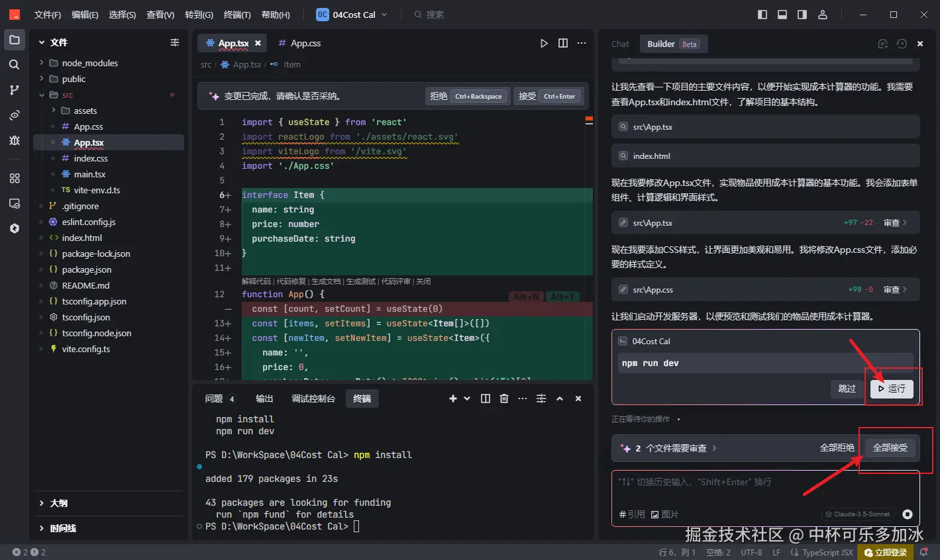Open Source Control view in activity bar
This screenshot has width=940, height=560.
point(15,90)
